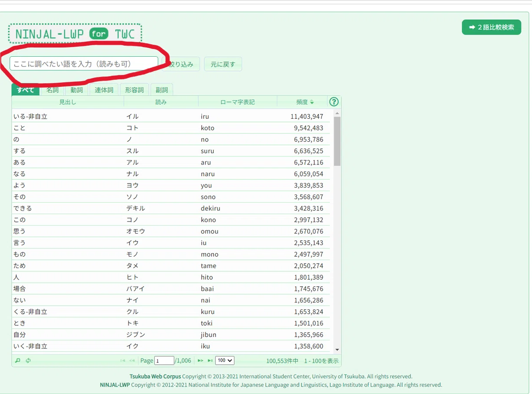
Task: Select the 思う entry
Action: tap(20, 231)
